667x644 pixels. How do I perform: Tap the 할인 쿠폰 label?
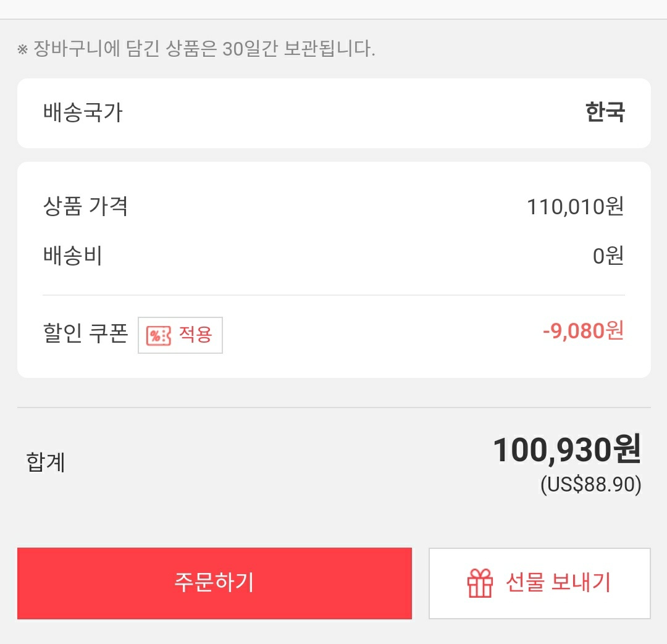pyautogui.click(x=85, y=334)
